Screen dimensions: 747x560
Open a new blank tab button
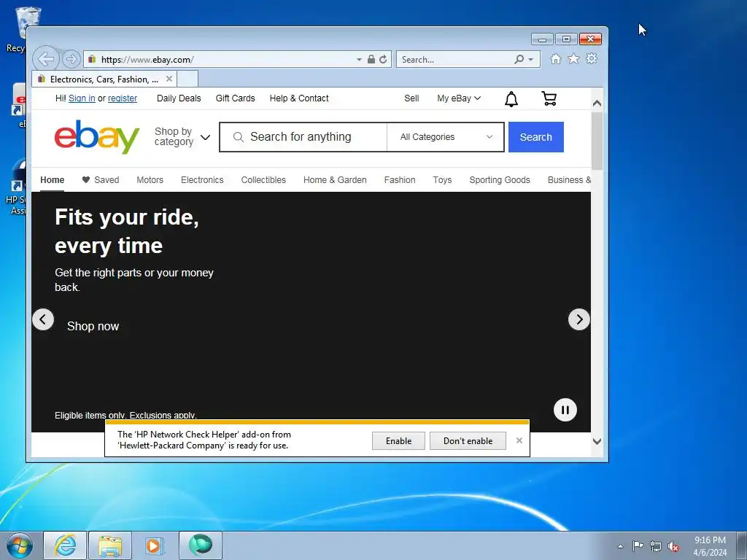pyautogui.click(x=187, y=79)
